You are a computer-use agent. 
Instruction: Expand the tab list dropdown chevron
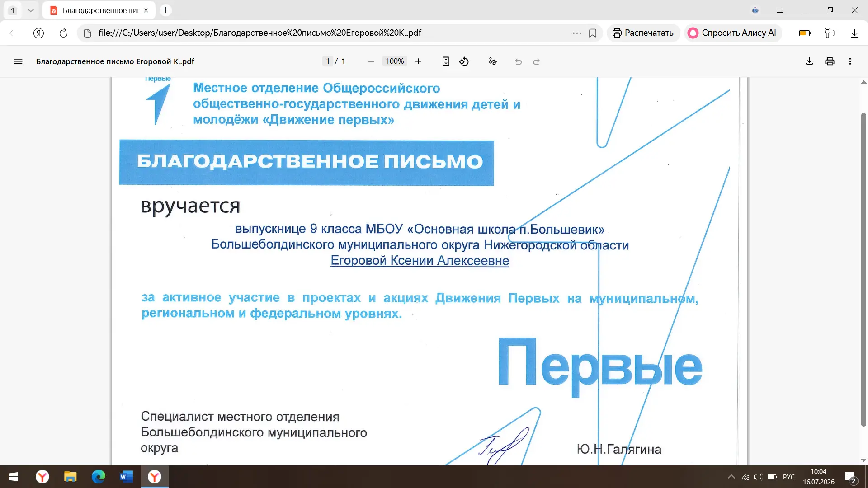tap(30, 10)
